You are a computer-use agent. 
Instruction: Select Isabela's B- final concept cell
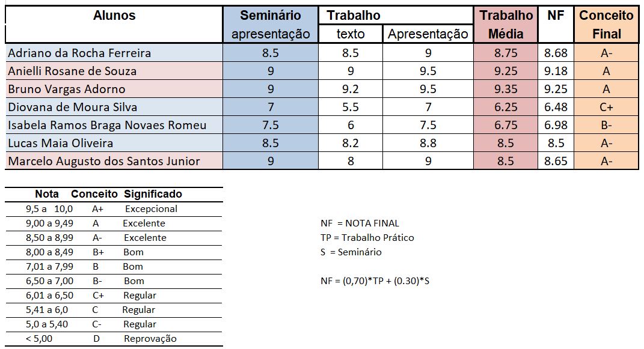tap(606, 125)
